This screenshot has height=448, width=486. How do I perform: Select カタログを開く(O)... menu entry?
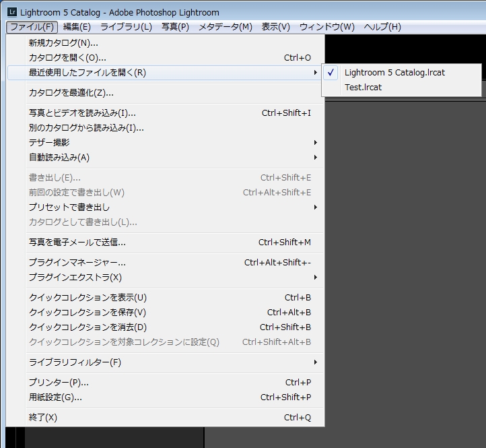point(166,58)
